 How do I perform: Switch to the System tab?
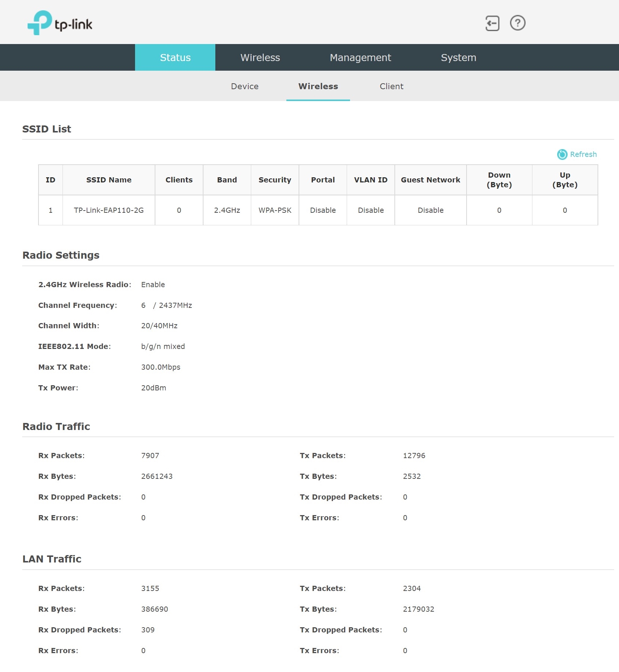tap(458, 57)
